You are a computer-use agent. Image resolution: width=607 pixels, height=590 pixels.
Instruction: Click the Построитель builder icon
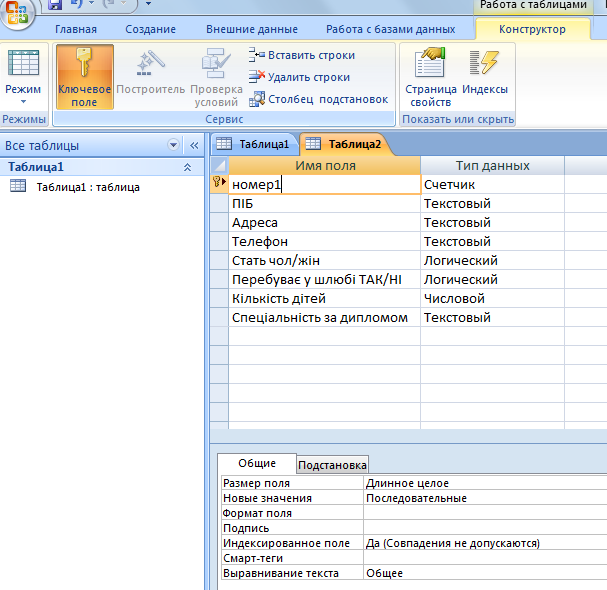tap(151, 63)
